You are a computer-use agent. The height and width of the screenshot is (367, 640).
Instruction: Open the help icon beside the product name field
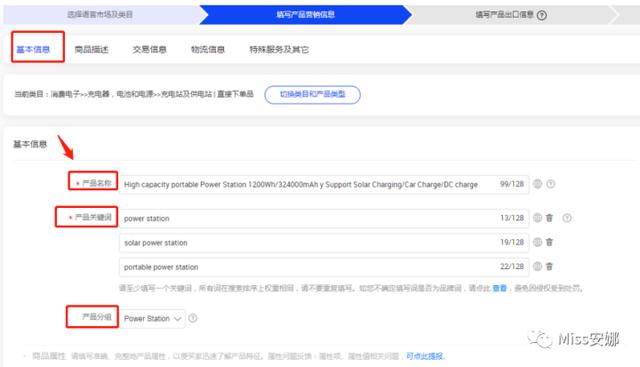tap(551, 184)
